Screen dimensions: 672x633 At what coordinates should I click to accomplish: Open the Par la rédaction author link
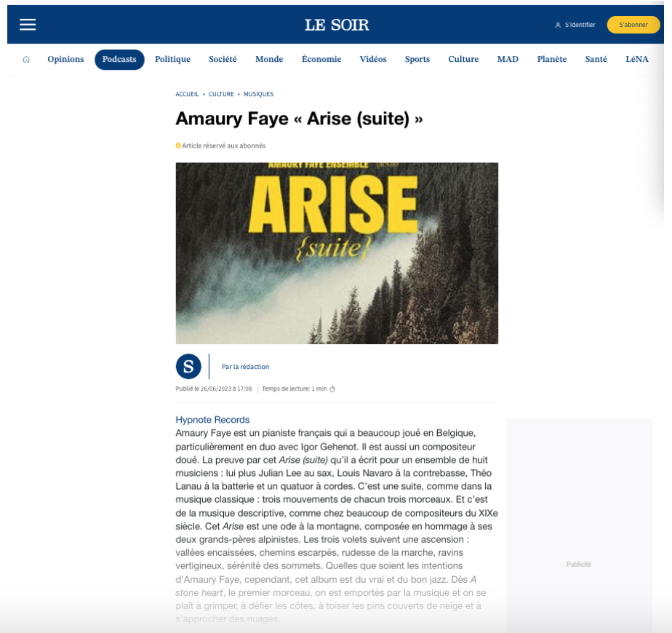click(245, 367)
